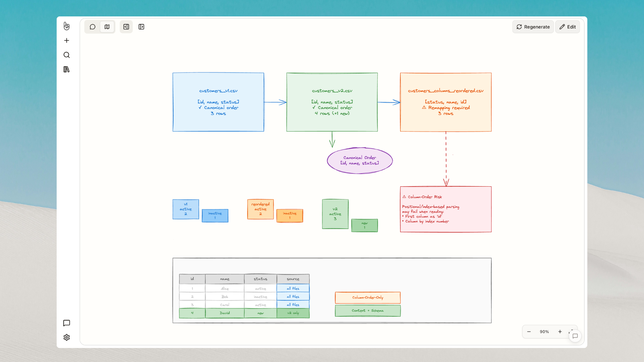
Task: Select the customers_v2.csv node
Action: coord(332,102)
